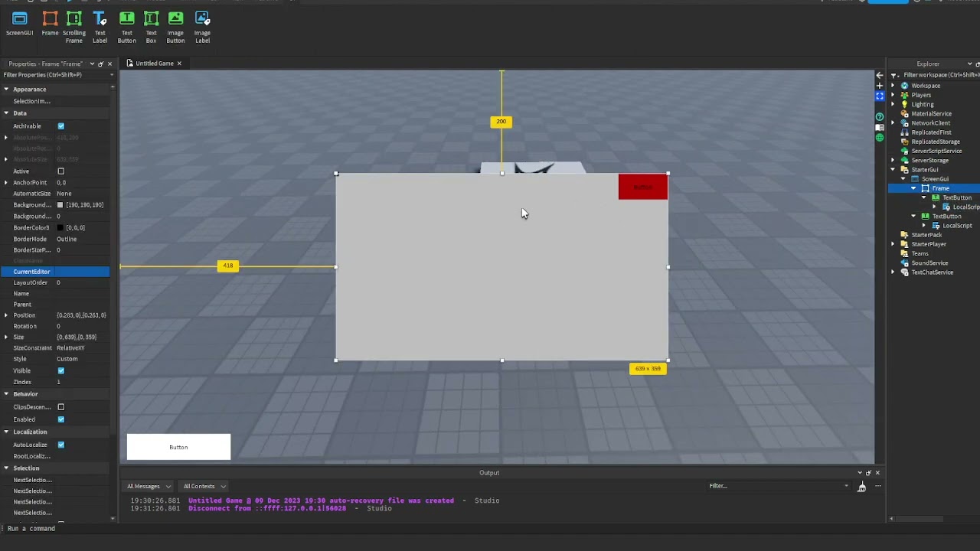The image size is (980, 551).
Task: Clear the Output with the broom icon
Action: (861, 487)
